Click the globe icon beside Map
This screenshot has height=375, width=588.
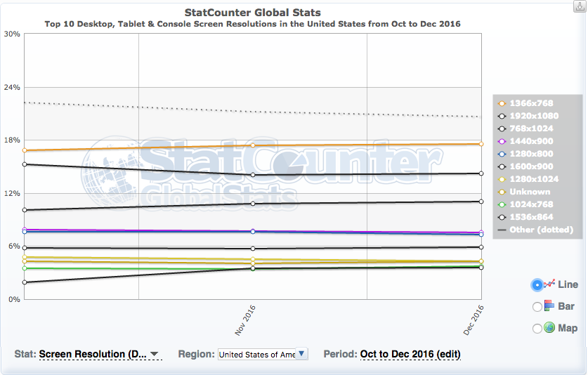pos(549,327)
